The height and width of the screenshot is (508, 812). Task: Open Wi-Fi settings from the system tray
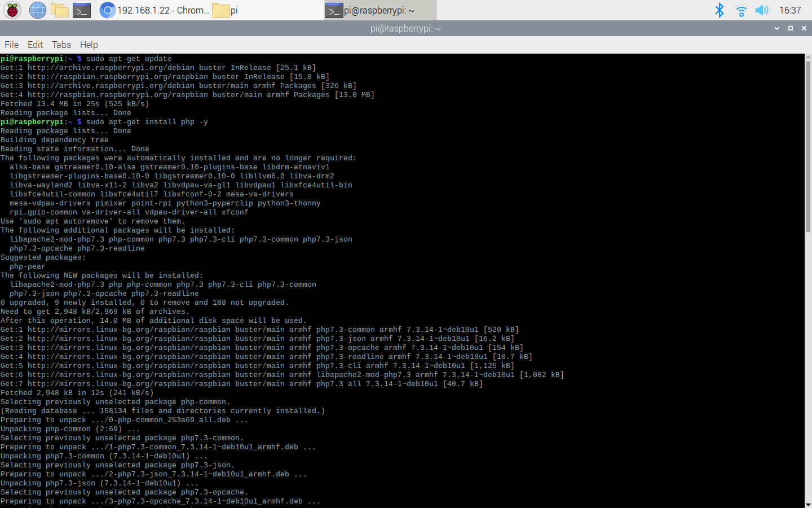(x=740, y=10)
